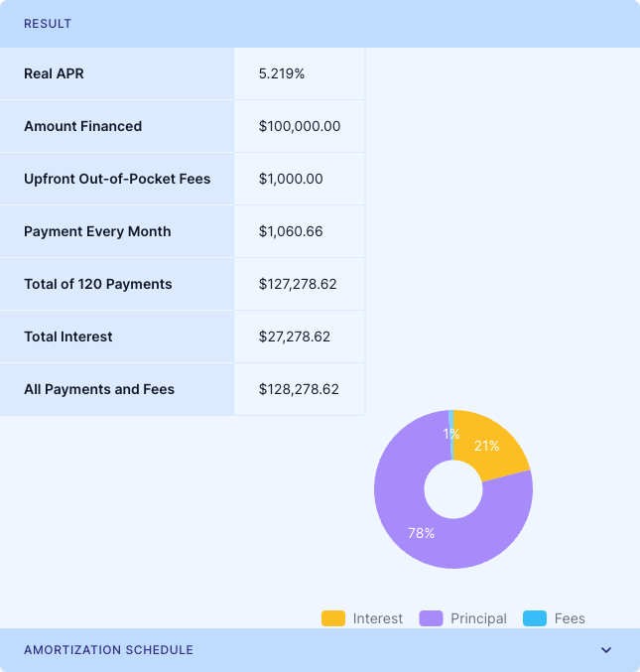This screenshot has height=672, width=640.
Task: Click the Fees legend label
Action: (x=570, y=618)
